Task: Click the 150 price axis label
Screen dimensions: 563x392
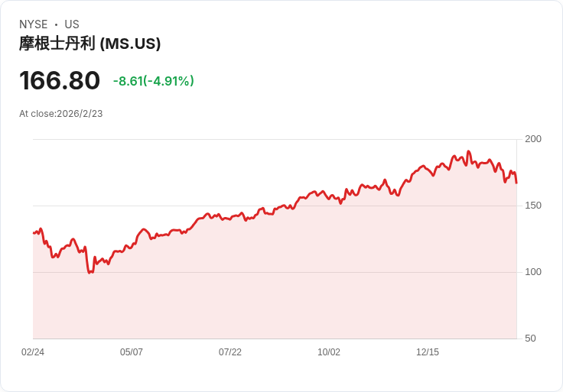Action: tap(533, 206)
